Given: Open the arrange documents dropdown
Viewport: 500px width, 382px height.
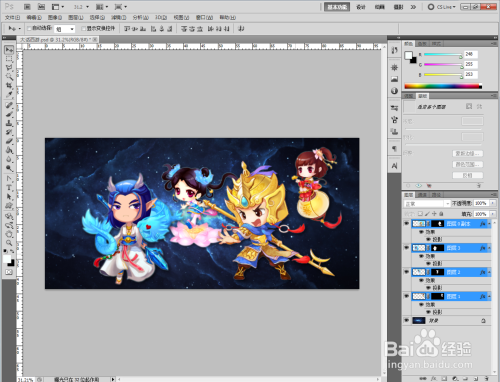Looking at the screenshot, I should (102, 7).
